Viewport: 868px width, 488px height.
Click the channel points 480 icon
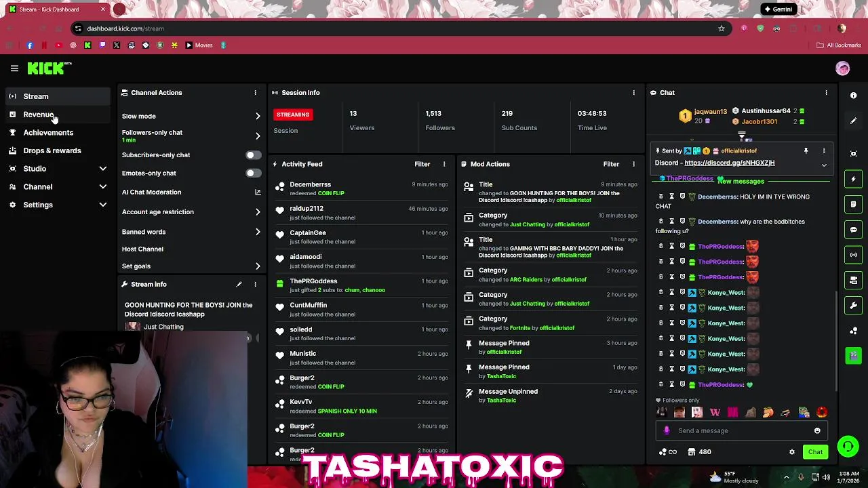(691, 452)
